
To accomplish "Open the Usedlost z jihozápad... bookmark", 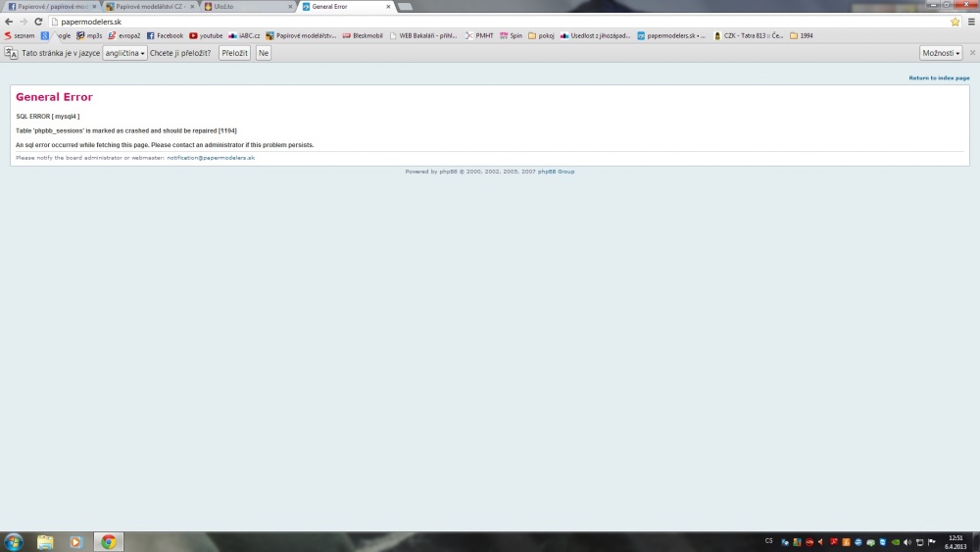I will pyautogui.click(x=595, y=35).
